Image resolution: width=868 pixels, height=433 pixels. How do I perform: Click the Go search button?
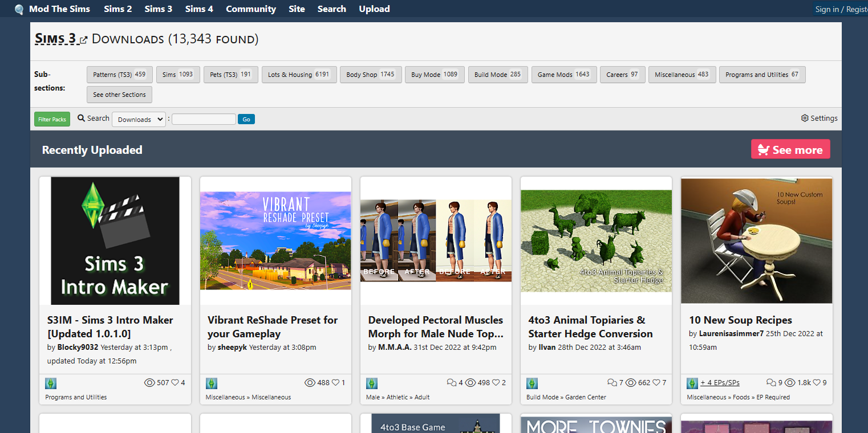246,119
